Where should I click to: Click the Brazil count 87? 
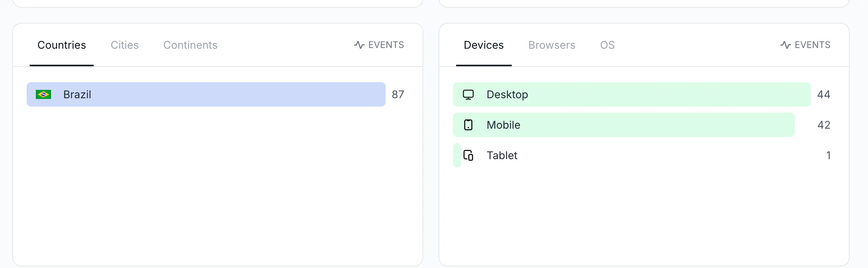point(398,94)
